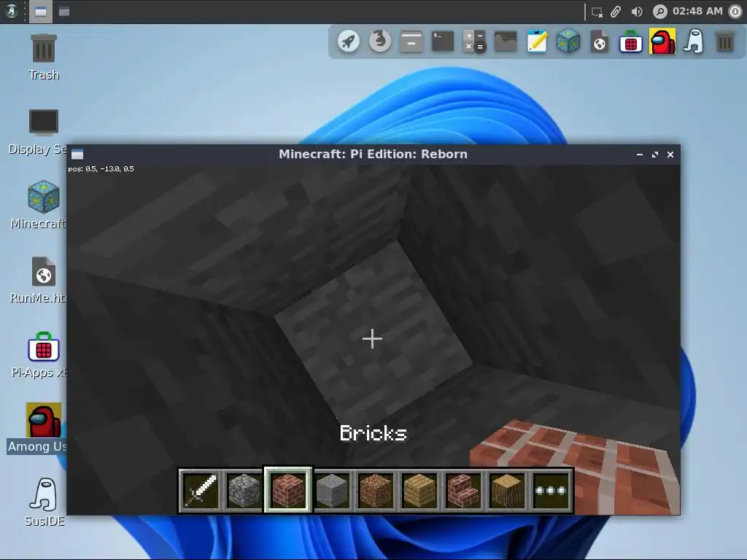Open the archive drawer icon in the dock
747x560 pixels.
click(411, 42)
